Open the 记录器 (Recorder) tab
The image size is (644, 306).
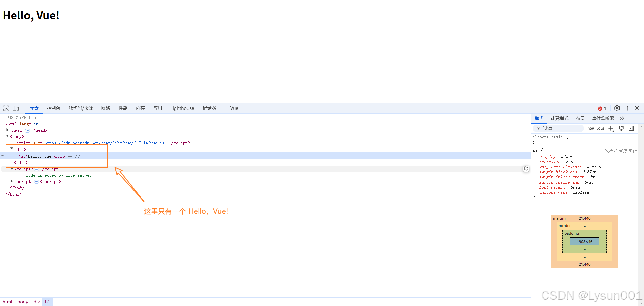(x=209, y=108)
